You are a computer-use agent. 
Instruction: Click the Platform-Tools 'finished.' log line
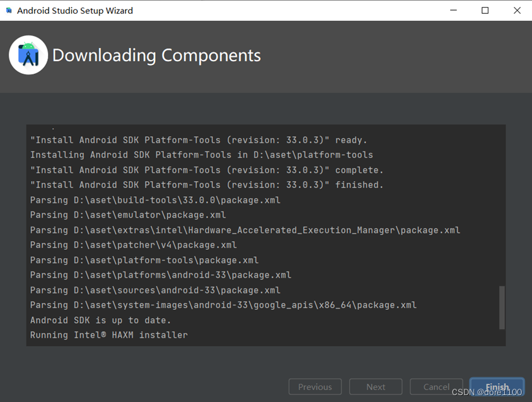point(207,185)
